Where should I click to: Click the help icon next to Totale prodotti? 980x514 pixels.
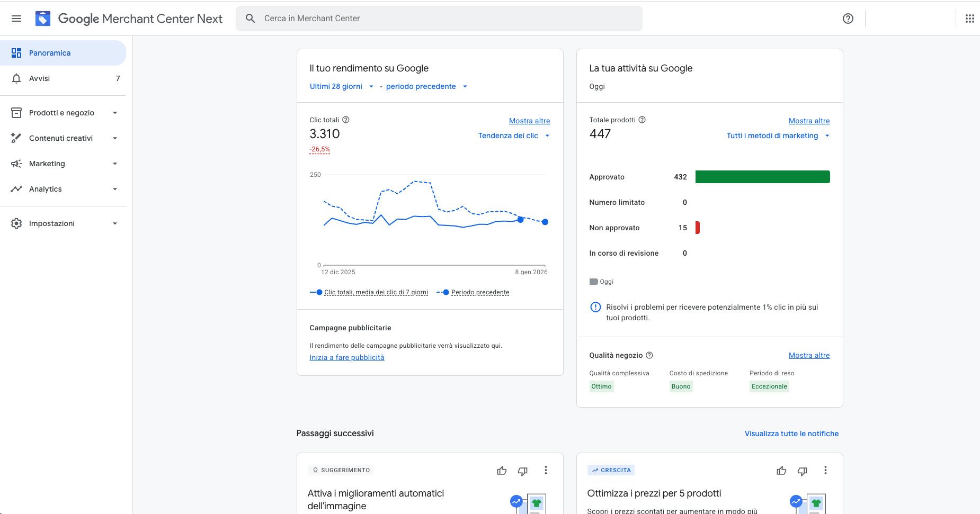642,120
